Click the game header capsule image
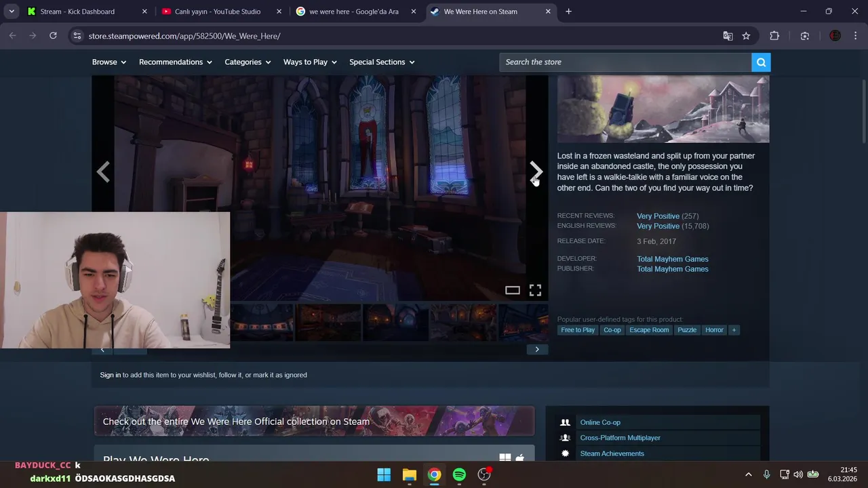This screenshot has height=488, width=868. 663,108
